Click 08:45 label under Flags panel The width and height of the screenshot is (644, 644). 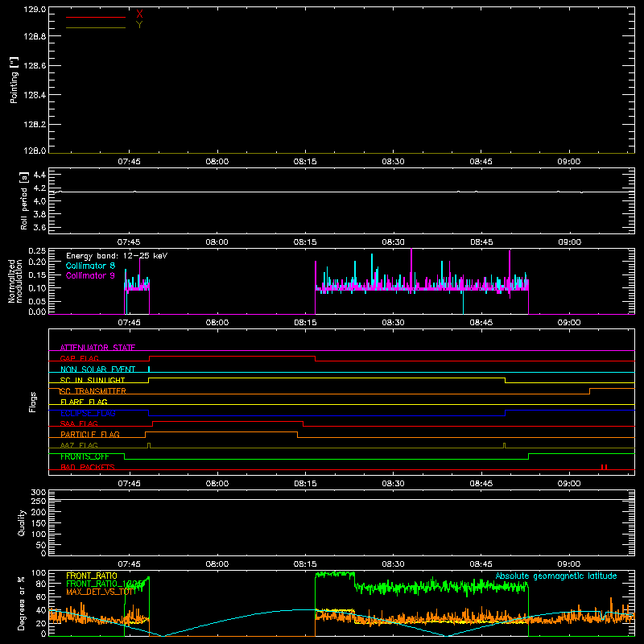(481, 484)
